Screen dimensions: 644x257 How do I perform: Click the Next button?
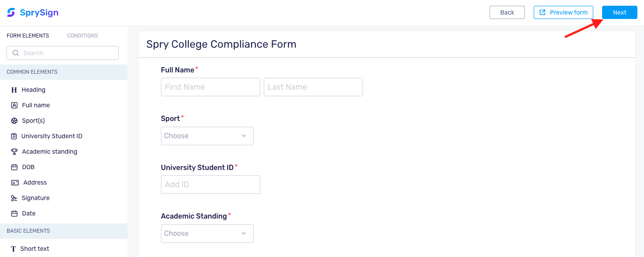[620, 12]
